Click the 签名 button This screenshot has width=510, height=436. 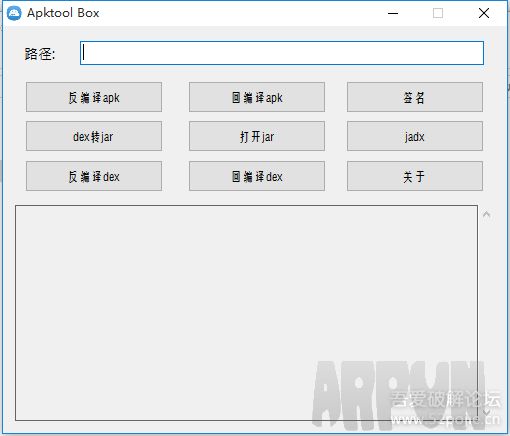point(415,97)
